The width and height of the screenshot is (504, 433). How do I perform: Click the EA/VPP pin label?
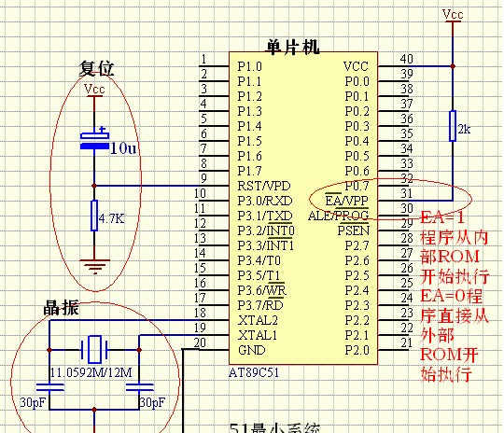pos(346,201)
